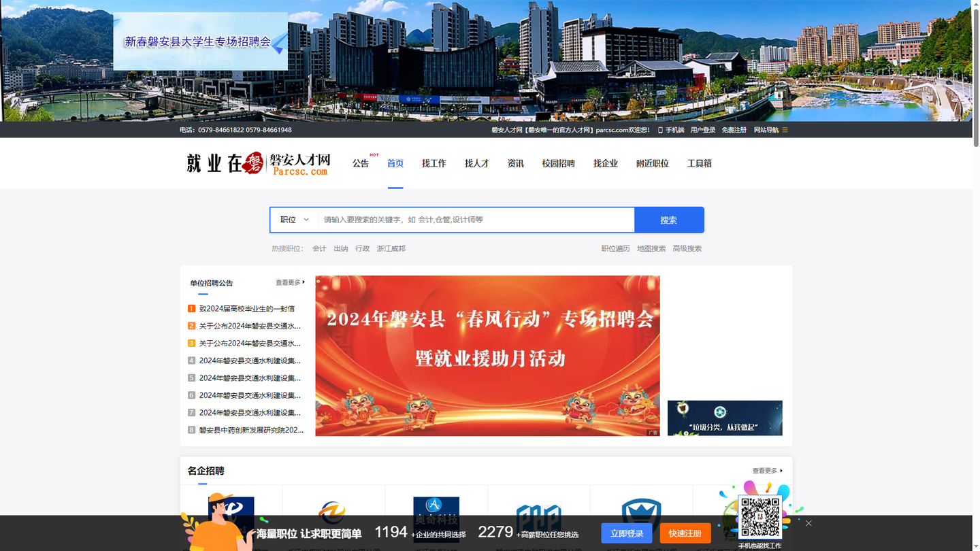Click 查看更多 arrow in 单位招聘公告
The image size is (980, 551).
point(291,282)
